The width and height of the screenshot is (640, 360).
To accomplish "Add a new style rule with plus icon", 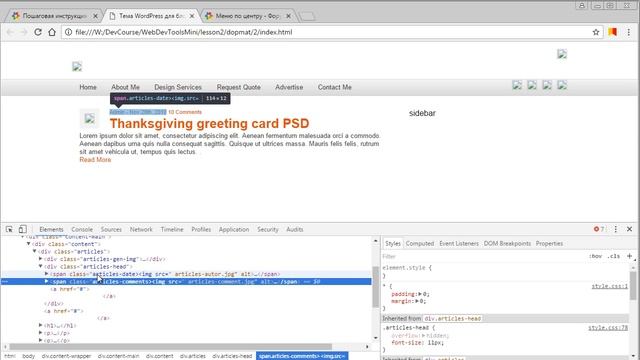I will pyautogui.click(x=629, y=256).
